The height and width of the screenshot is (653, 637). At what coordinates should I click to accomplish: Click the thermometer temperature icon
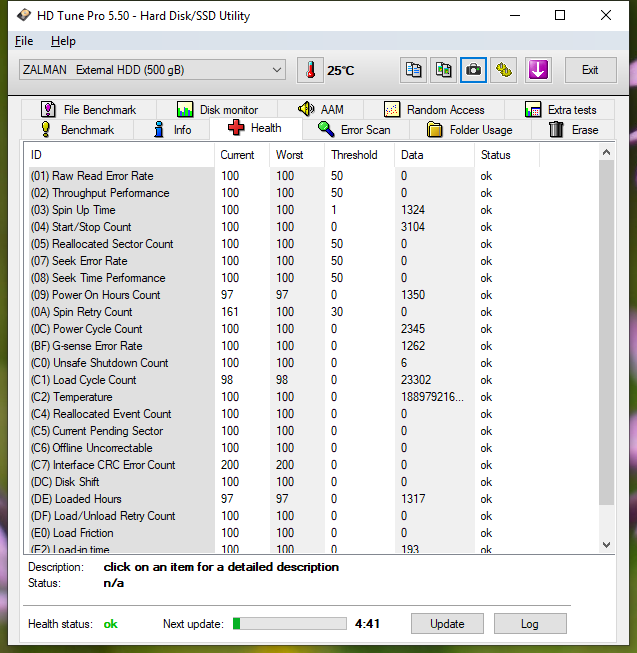pyautogui.click(x=310, y=70)
